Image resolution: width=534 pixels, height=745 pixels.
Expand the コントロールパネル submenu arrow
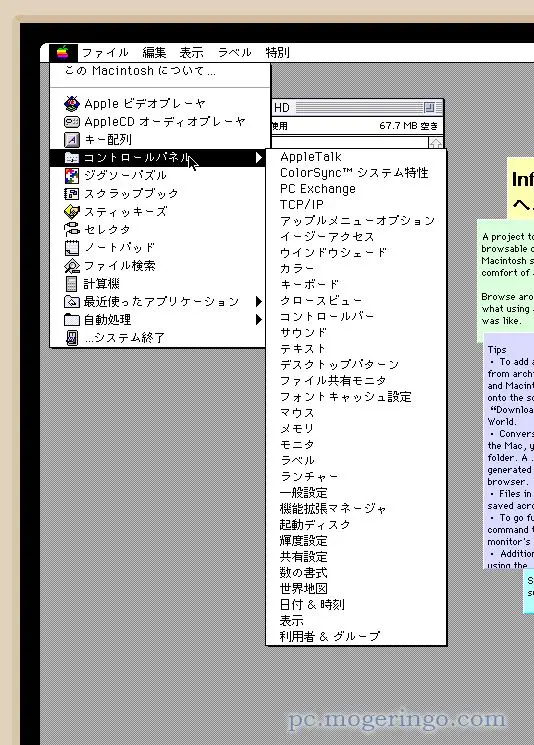click(x=258, y=157)
